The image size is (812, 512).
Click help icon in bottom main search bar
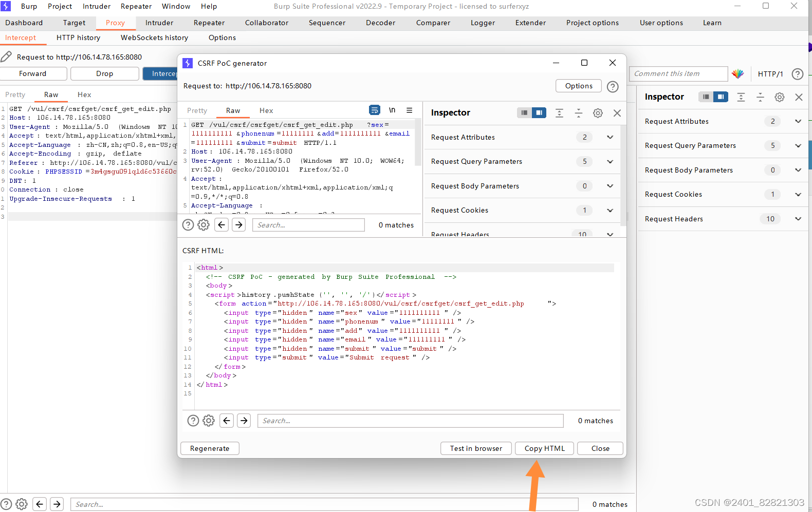tap(6, 504)
